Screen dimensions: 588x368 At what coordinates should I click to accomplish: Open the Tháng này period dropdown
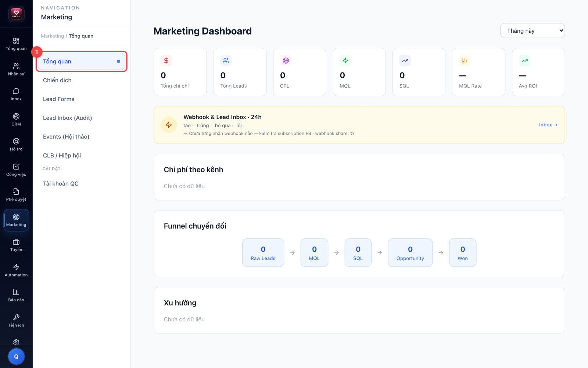point(532,31)
